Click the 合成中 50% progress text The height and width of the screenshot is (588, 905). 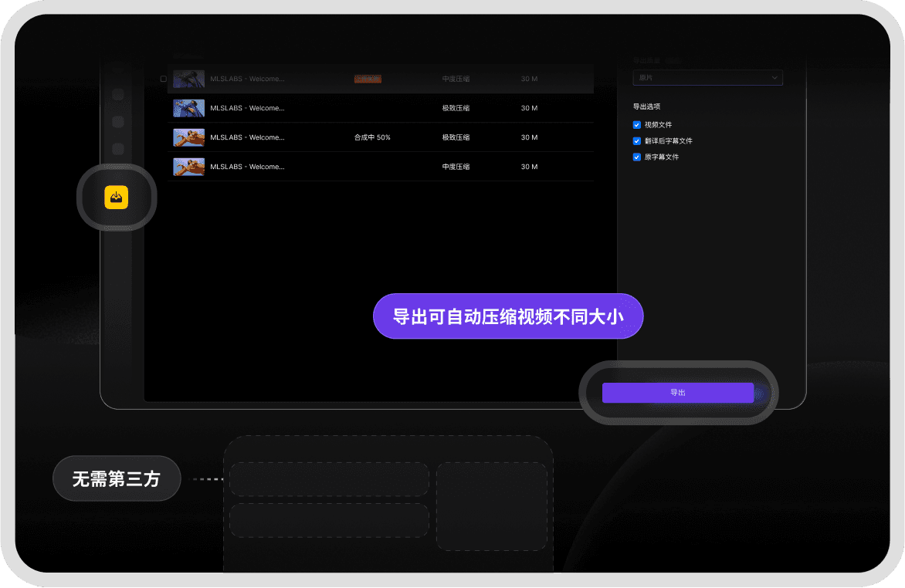point(372,137)
